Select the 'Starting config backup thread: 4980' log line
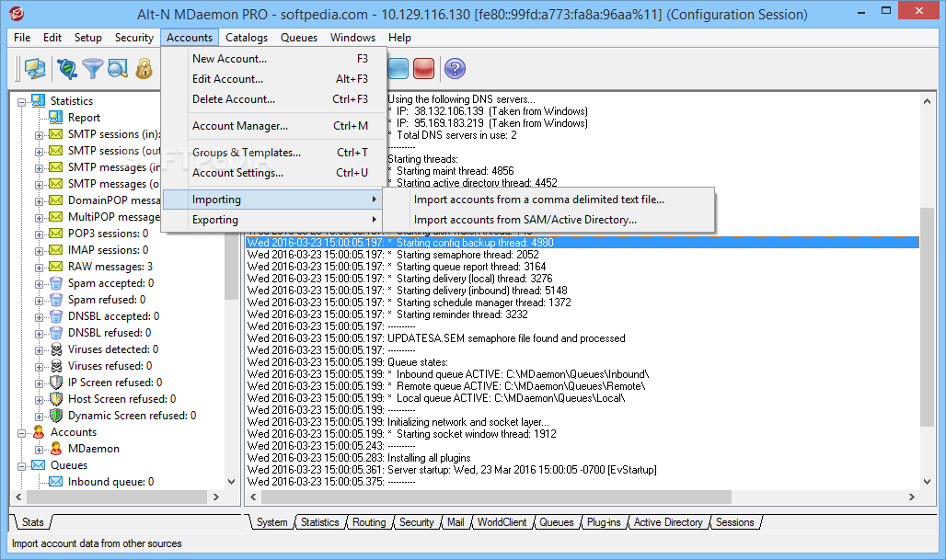Screen dimensions: 946x560 click(583, 243)
